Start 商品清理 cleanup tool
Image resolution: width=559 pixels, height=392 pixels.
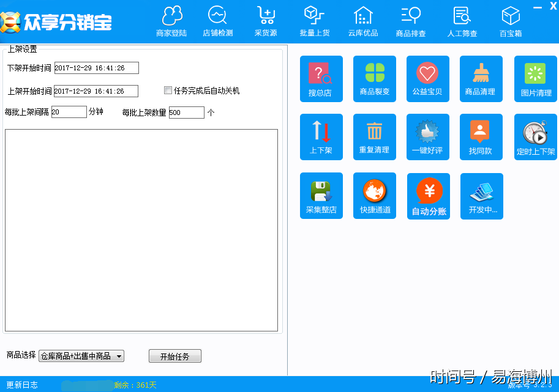[481, 78]
